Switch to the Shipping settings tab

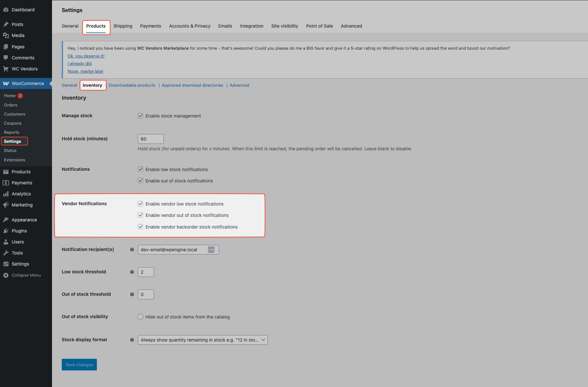[123, 26]
